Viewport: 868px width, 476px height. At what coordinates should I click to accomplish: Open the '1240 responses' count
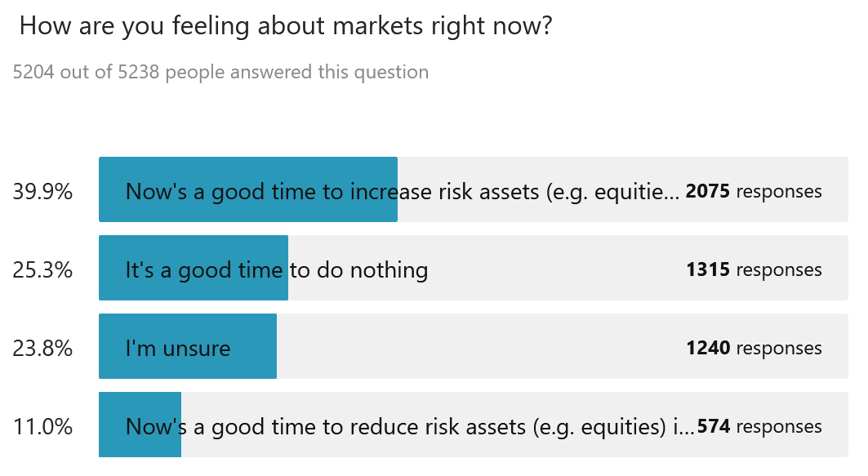(x=754, y=349)
